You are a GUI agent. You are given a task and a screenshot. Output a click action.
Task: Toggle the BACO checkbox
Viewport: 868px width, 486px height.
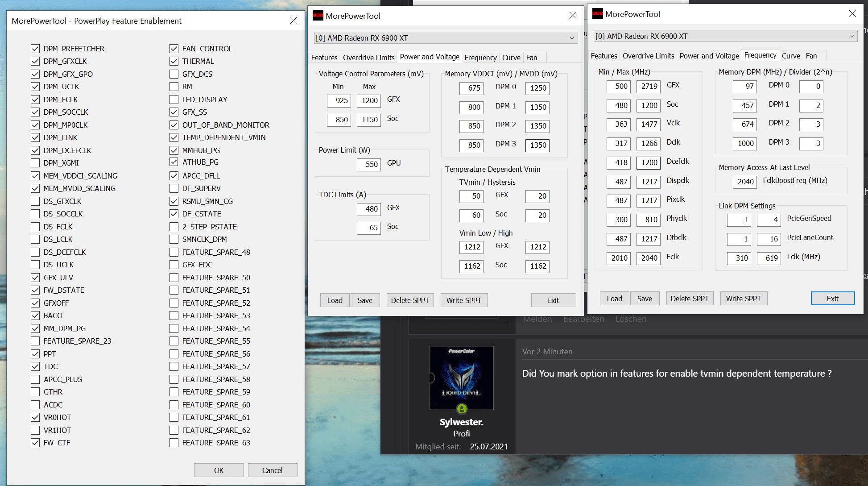tap(35, 316)
